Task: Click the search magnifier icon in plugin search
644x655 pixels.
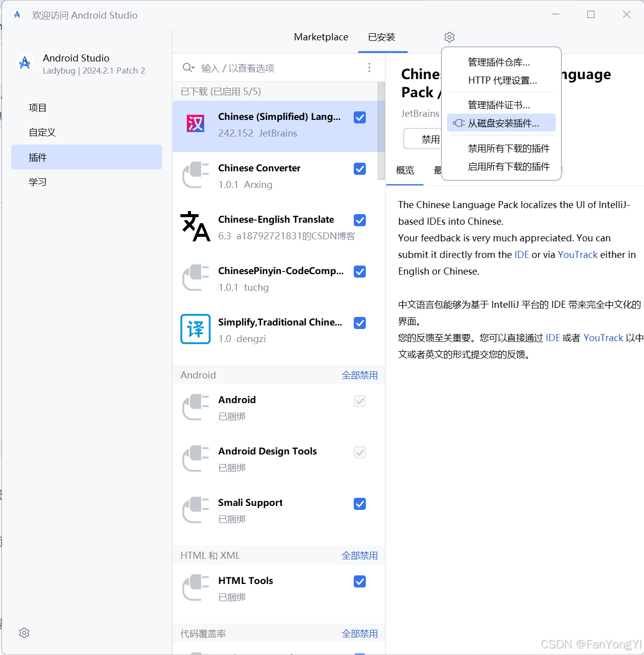Action: pyautogui.click(x=188, y=68)
